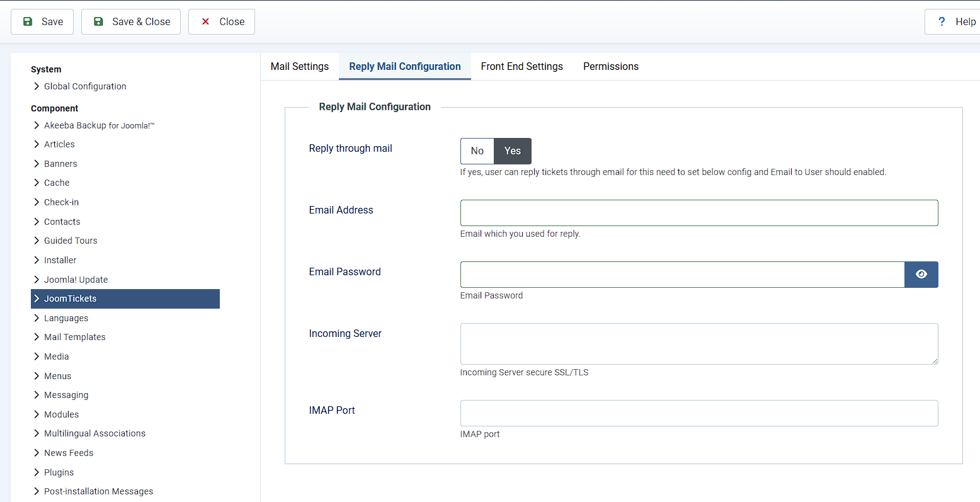The width and height of the screenshot is (980, 502).
Task: Set Reply through mail to Yes
Action: tap(513, 151)
